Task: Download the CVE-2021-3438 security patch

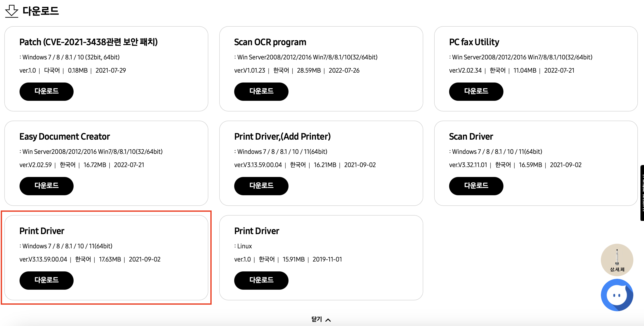Action: click(46, 91)
